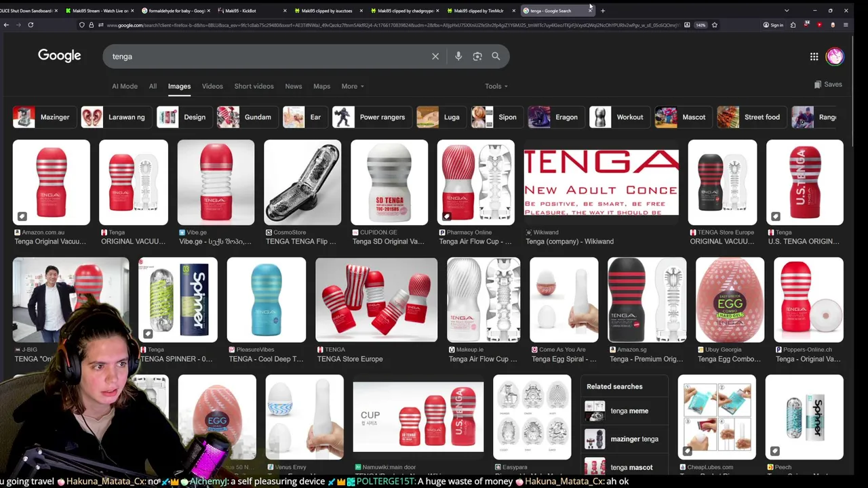The image size is (868, 488).
Task: Expand the More search categories dropdown
Action: (x=353, y=86)
